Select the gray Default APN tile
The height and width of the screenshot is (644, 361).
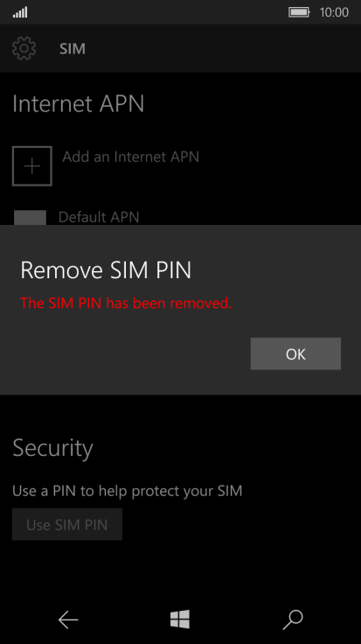tap(30, 218)
